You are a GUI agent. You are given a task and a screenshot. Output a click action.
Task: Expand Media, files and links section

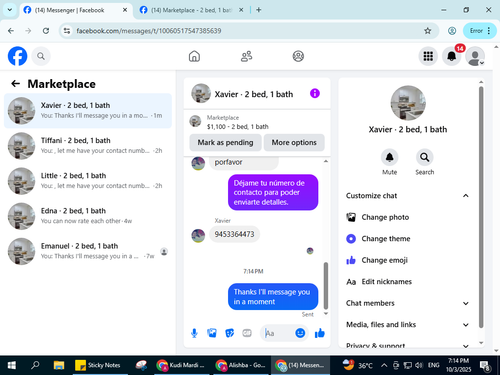(x=407, y=324)
